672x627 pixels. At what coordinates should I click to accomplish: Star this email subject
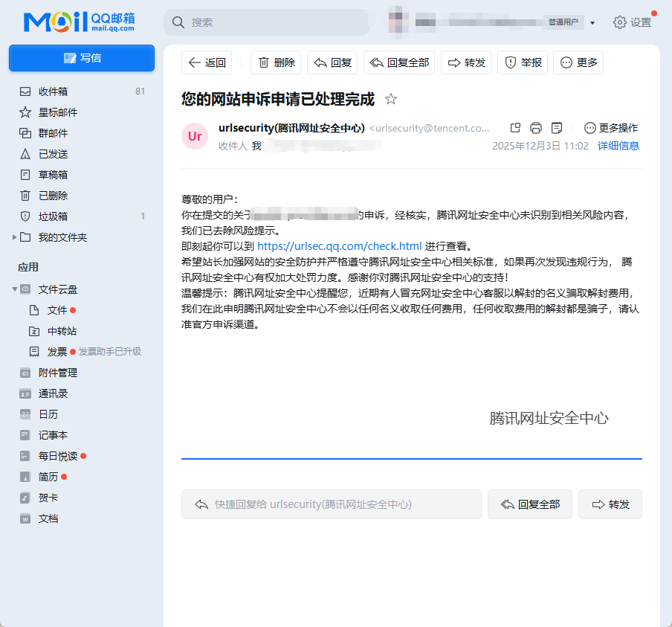click(391, 100)
